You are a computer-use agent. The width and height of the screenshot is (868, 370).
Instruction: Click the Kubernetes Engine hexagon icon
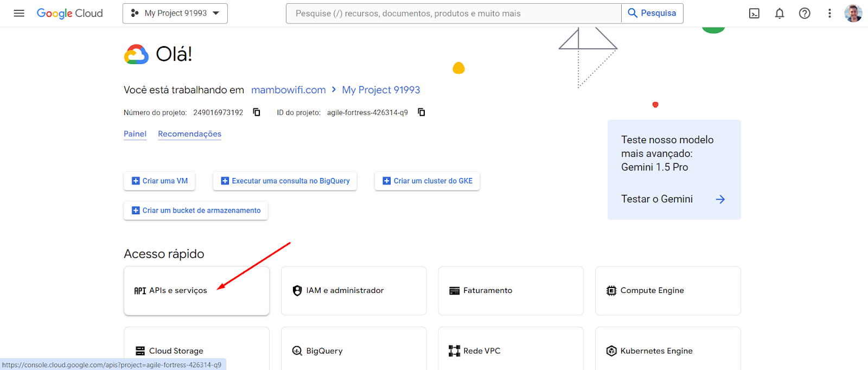[611, 351]
